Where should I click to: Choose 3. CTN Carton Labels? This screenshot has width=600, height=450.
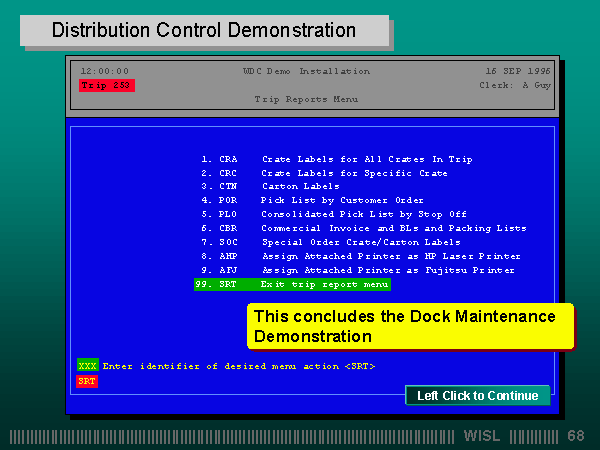270,186
